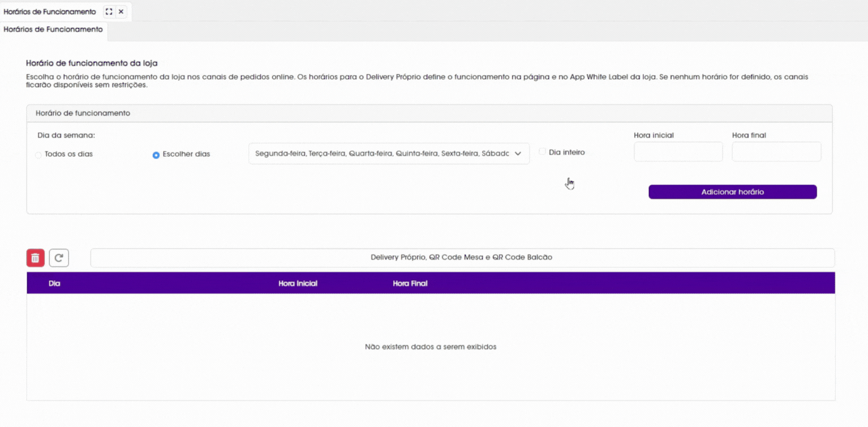Screen dimensions: 868x427
Task: Close the Horários de Funcionamento window tab
Action: coord(121,11)
